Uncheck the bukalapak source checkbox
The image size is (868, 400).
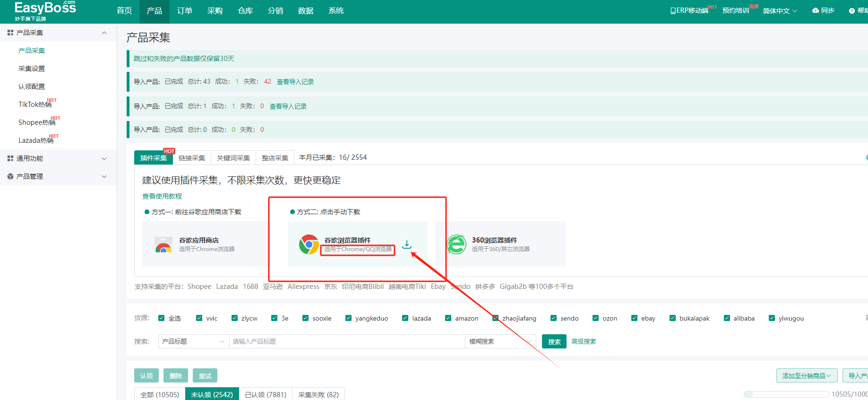click(673, 318)
